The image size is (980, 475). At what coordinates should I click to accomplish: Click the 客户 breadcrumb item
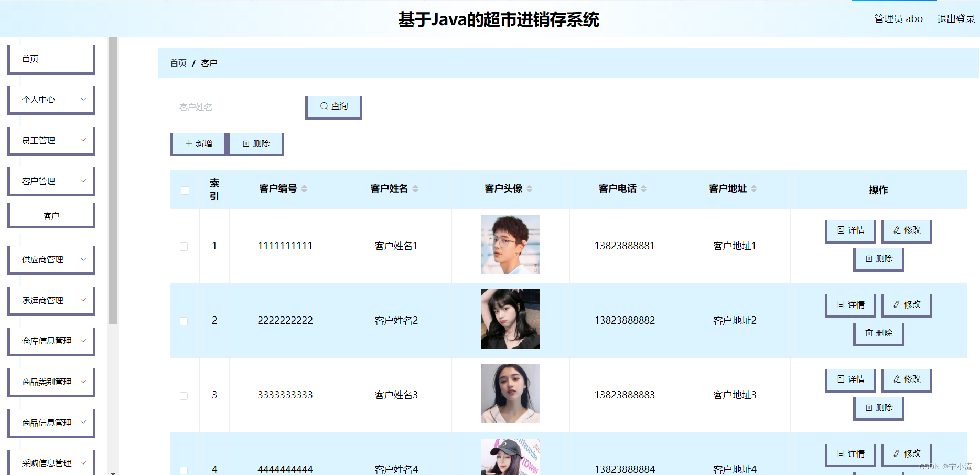209,63
